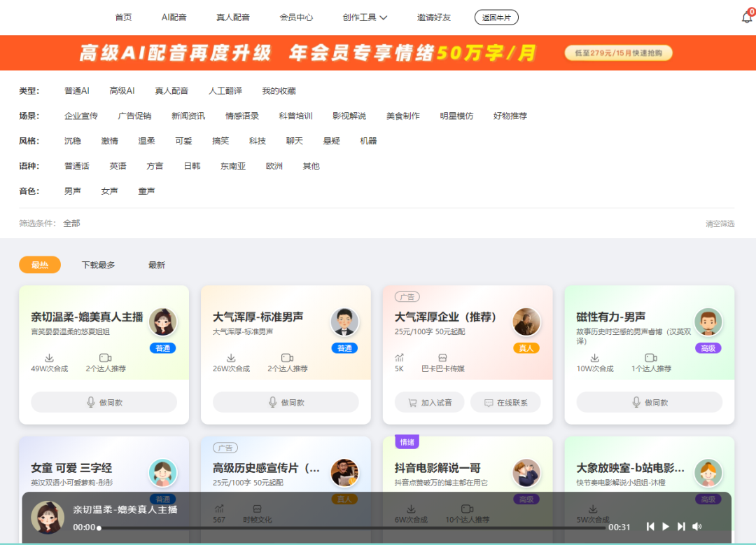The width and height of the screenshot is (756, 545).
Task: Open the notification bell
Action: coord(747,18)
